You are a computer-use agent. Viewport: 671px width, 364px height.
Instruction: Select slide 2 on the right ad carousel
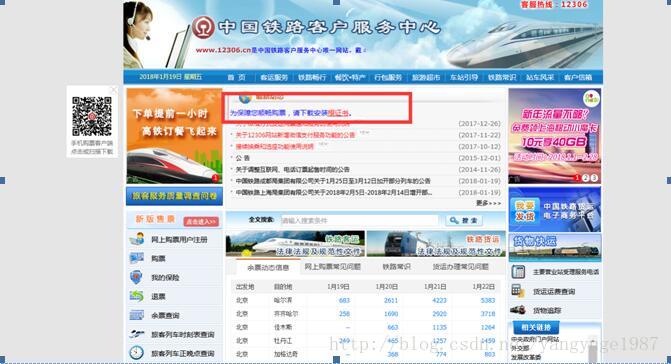[x=586, y=178]
